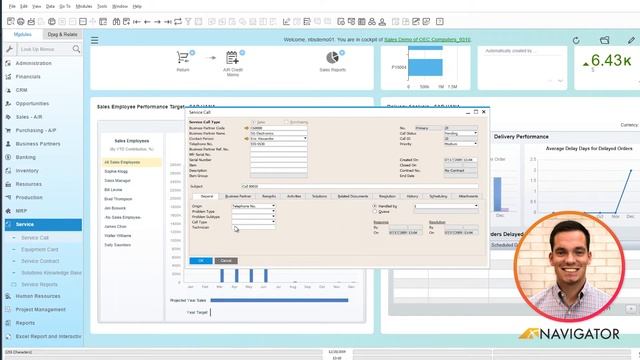Open the Call Status dropdown
Viewport: 640px width, 360px height.
(475, 133)
